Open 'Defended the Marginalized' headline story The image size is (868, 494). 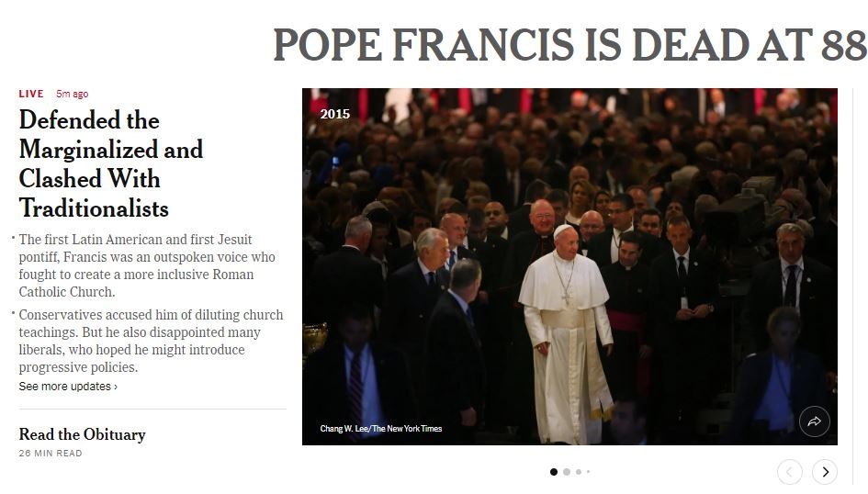(x=111, y=163)
